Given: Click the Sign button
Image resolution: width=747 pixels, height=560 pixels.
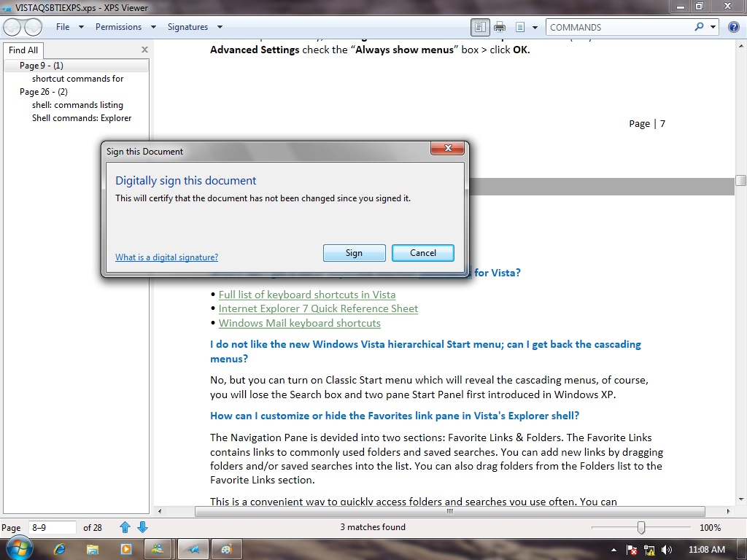Looking at the screenshot, I should pyautogui.click(x=354, y=253).
